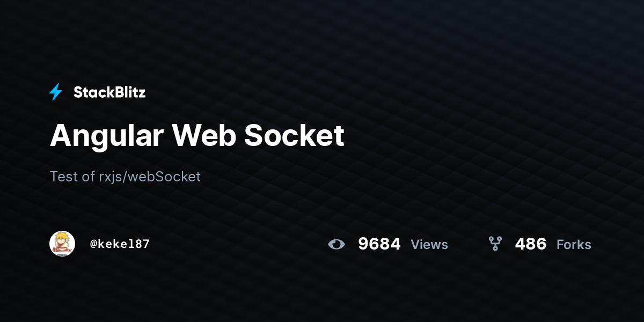Select the @kekel87 username
Image resolution: width=644 pixels, height=322 pixels.
point(120,244)
